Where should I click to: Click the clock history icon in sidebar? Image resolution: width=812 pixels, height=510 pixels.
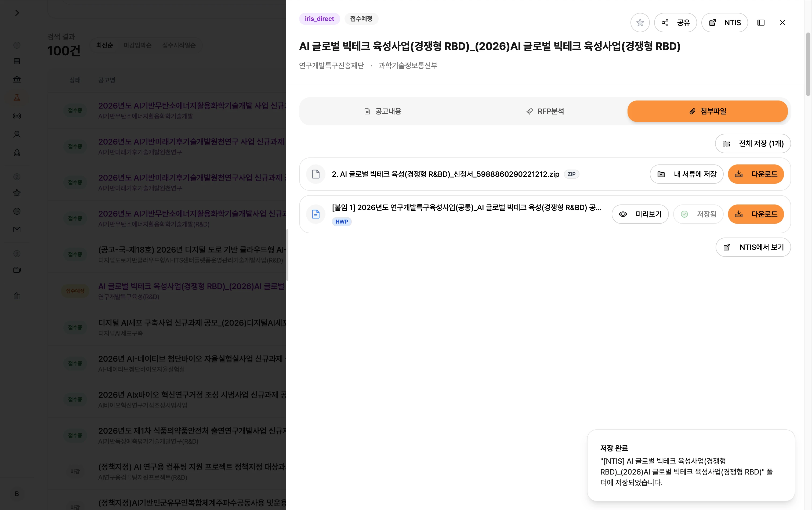(17, 211)
